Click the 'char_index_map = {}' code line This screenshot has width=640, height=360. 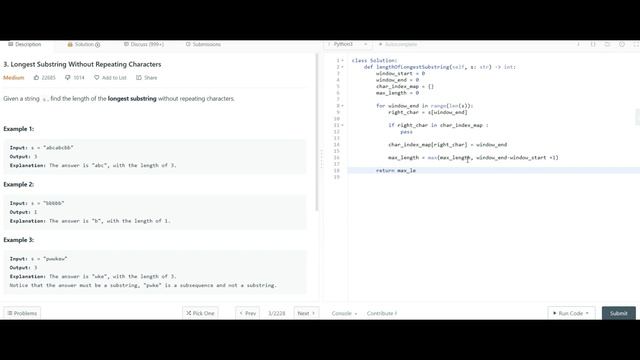pyautogui.click(x=404, y=87)
